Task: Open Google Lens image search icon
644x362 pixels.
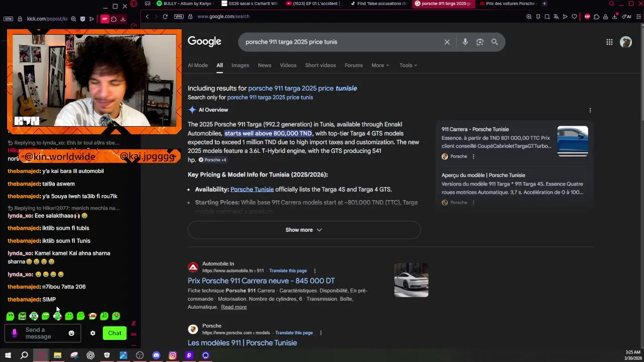Action: [x=480, y=42]
